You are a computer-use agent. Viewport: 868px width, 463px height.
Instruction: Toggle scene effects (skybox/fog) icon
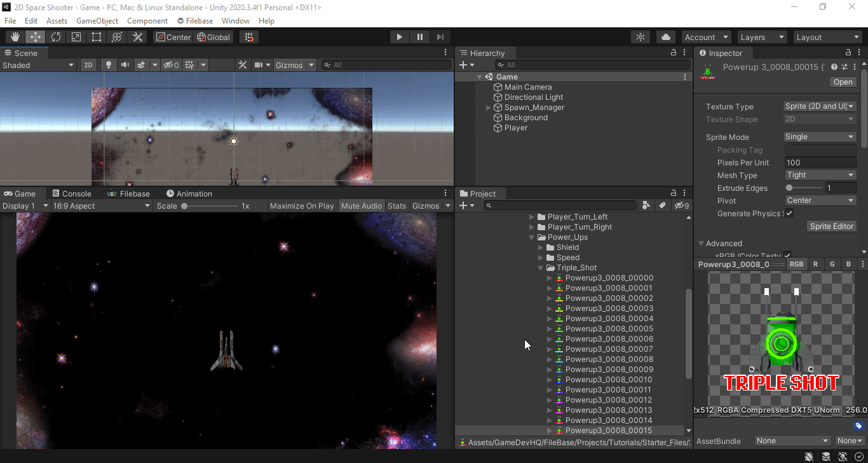tap(141, 65)
